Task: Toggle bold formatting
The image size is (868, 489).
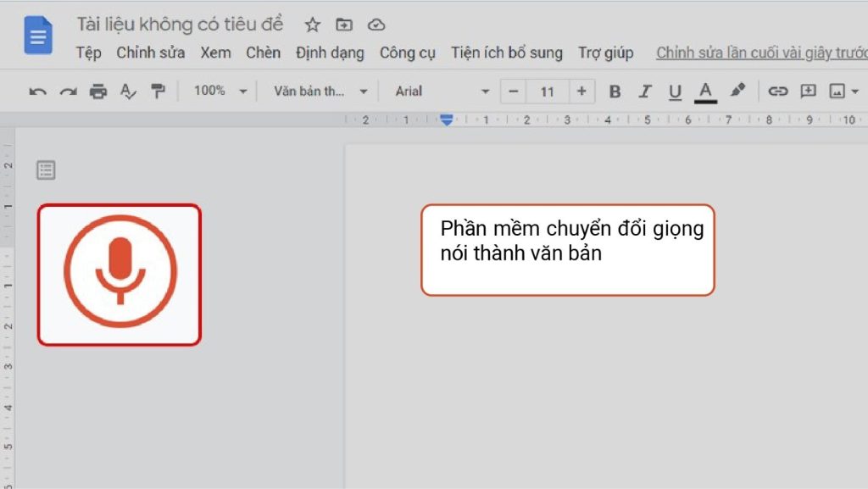Action: [x=615, y=92]
